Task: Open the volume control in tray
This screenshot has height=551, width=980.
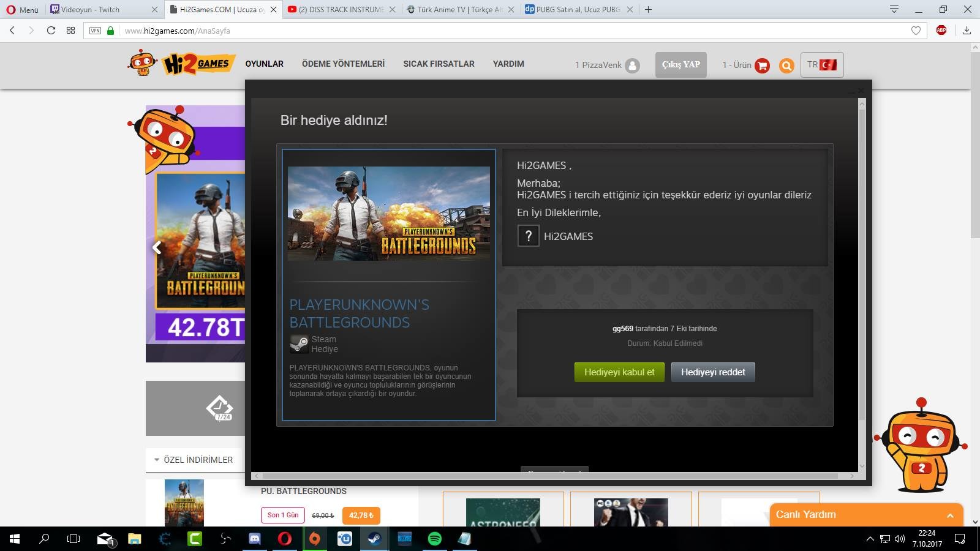Action: [x=899, y=539]
